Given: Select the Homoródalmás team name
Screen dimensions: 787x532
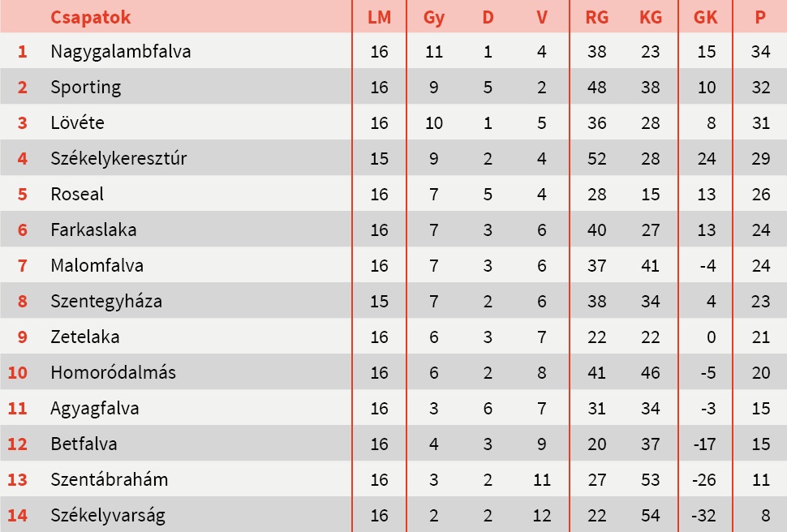Looking at the screenshot, I should click(x=113, y=373).
